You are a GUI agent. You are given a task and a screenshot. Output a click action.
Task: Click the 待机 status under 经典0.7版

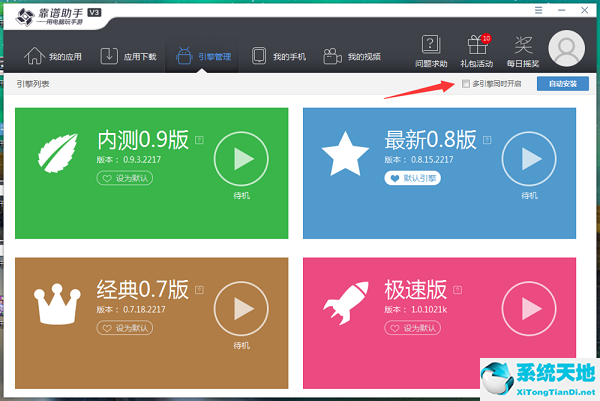(241, 346)
